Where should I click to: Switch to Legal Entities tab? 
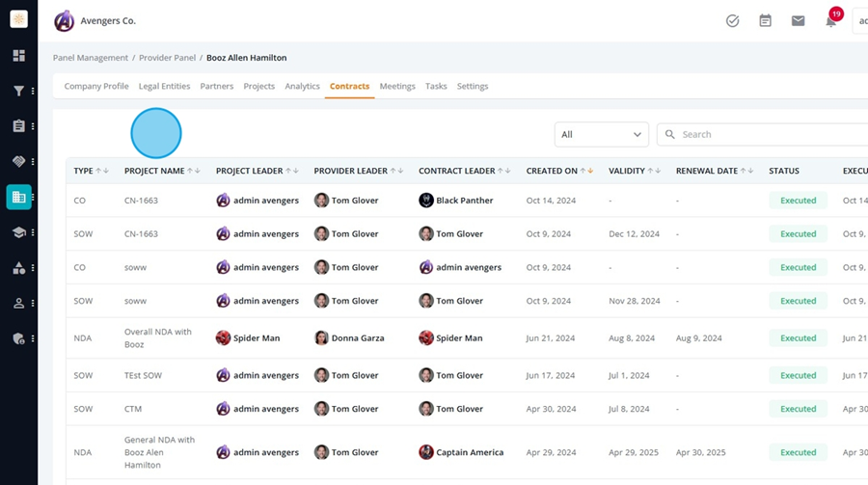click(164, 87)
